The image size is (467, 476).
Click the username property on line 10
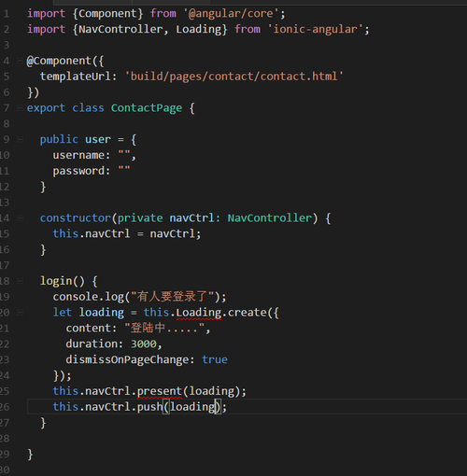pos(78,155)
